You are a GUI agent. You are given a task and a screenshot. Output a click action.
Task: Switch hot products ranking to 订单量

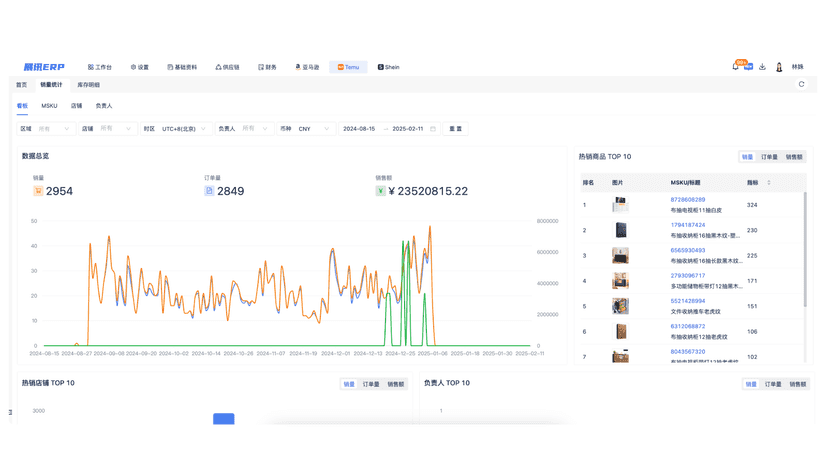coord(769,157)
